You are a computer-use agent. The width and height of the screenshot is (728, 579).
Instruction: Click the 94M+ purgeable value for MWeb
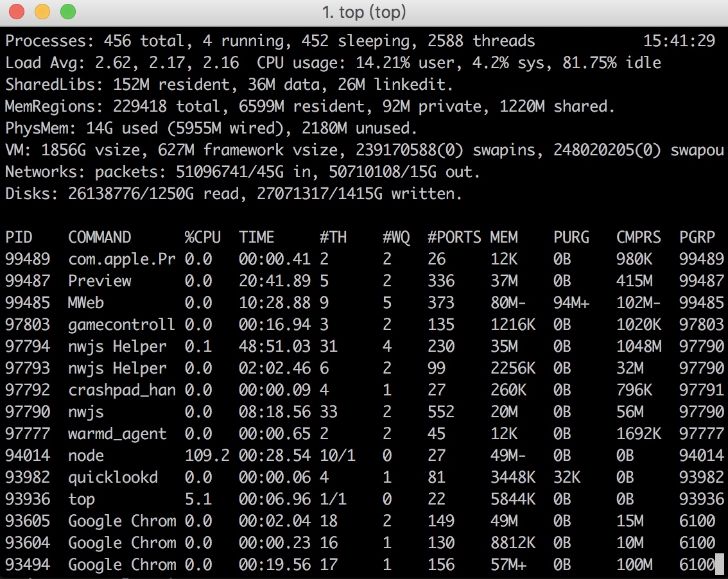point(571,303)
